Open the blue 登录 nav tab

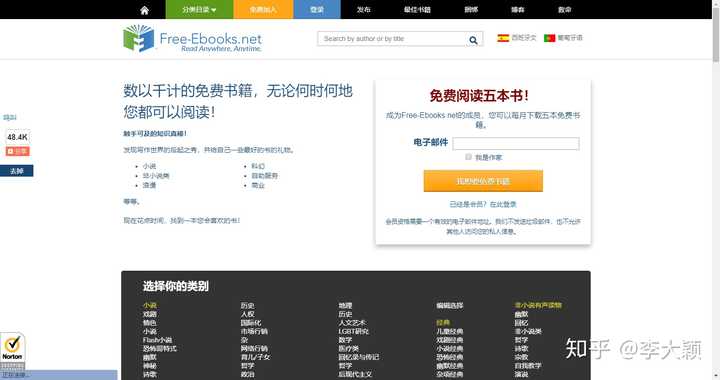tap(317, 10)
